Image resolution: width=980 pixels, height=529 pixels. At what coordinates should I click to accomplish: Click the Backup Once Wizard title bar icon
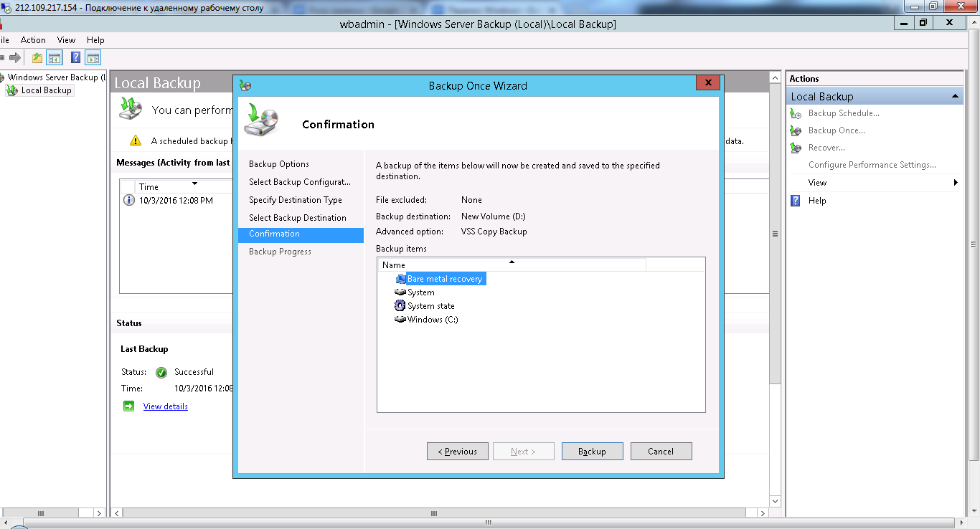[245, 85]
